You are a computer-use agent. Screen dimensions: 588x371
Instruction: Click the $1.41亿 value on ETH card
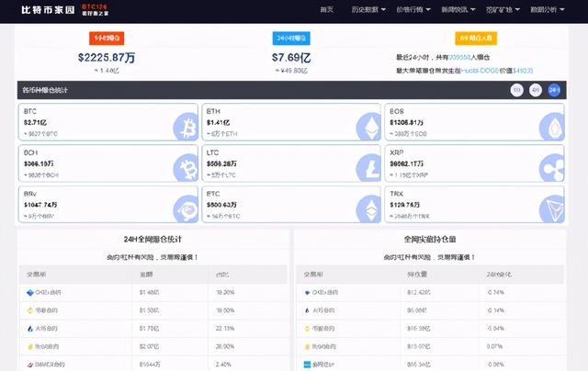[x=218, y=122]
